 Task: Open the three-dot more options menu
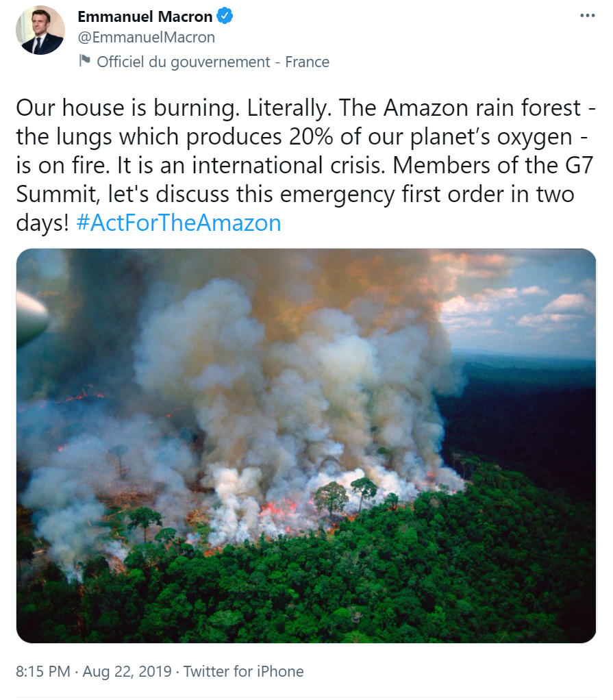587,16
